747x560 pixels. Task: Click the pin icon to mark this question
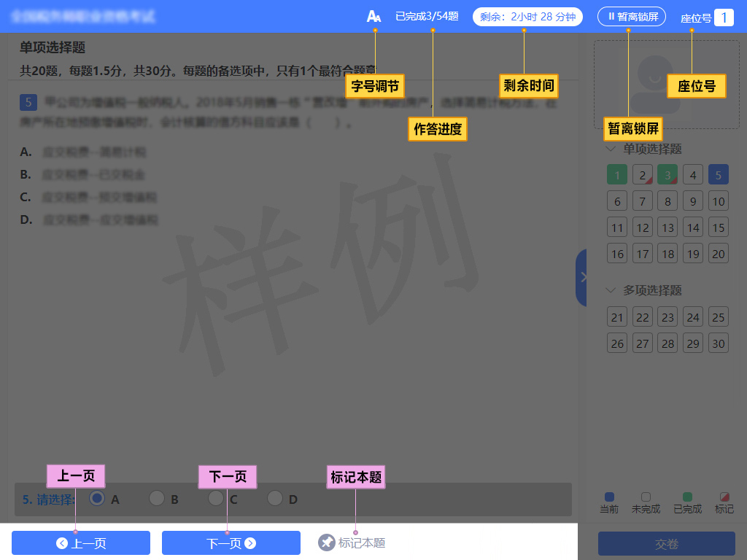pos(326,542)
